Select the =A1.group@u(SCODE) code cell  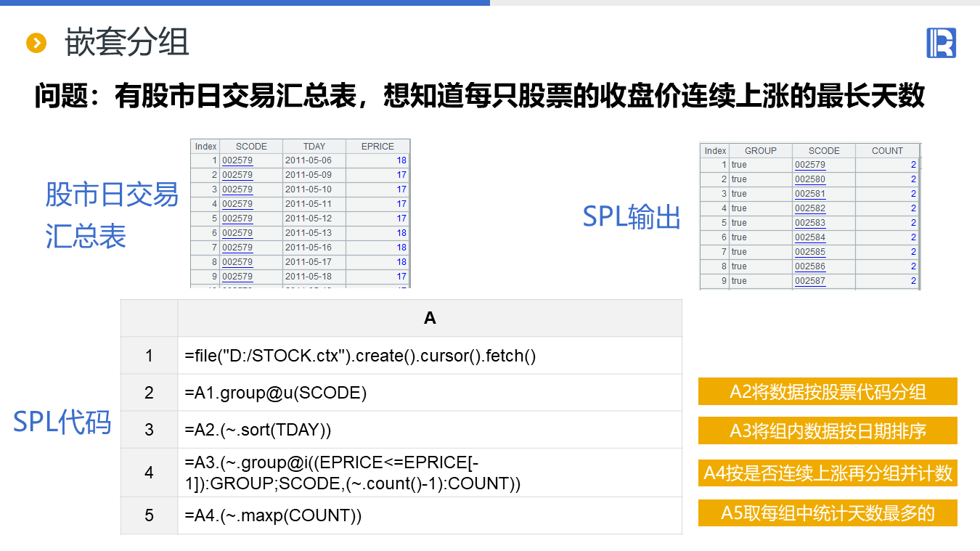[430, 393]
